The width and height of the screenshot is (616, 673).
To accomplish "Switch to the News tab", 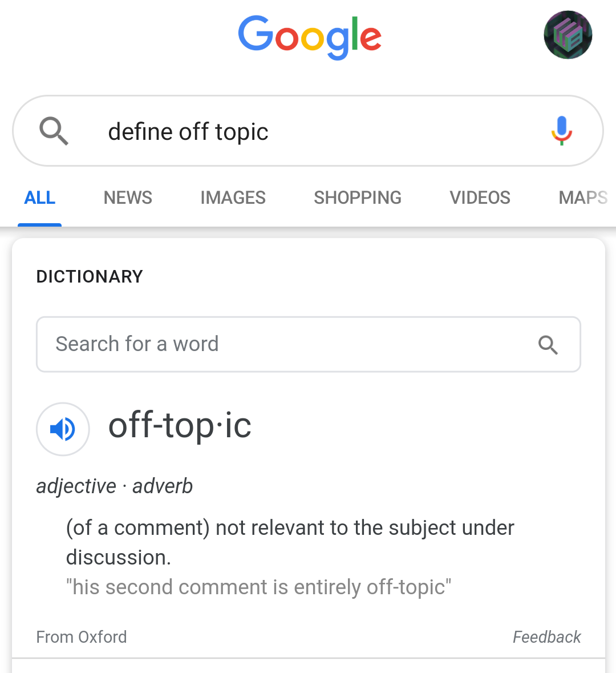I will [128, 198].
